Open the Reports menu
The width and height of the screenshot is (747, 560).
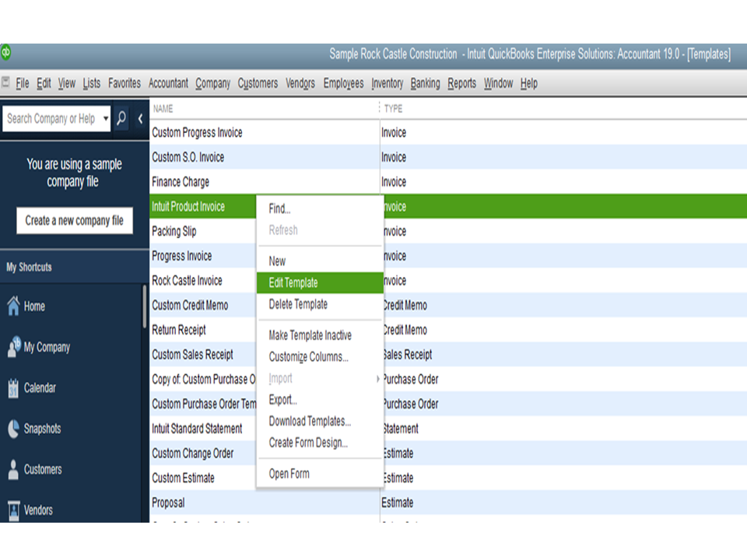click(x=461, y=83)
